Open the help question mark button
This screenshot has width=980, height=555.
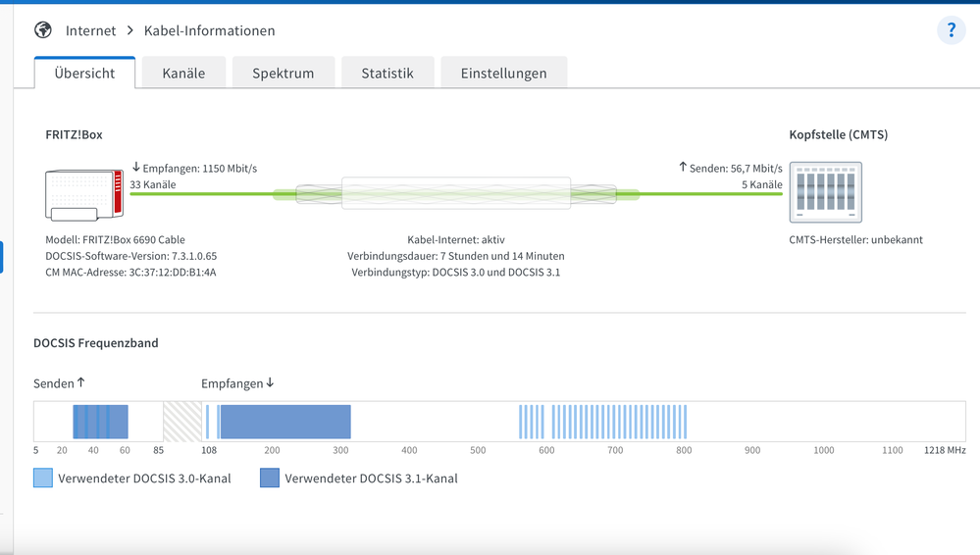[951, 30]
